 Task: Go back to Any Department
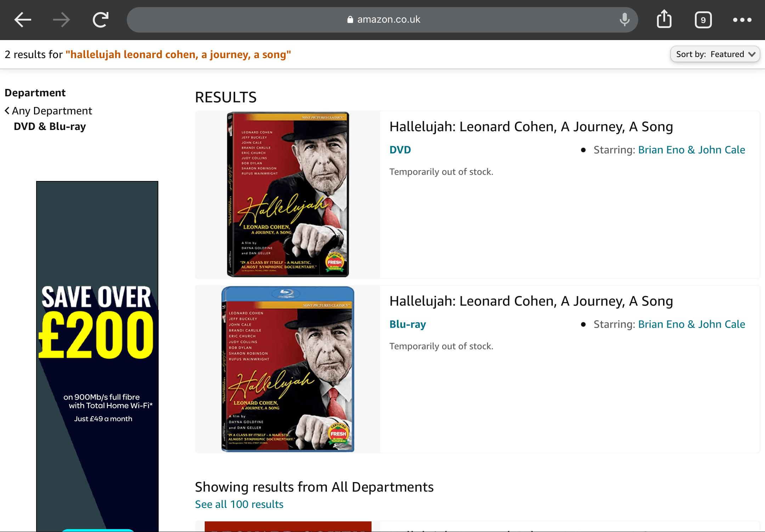(49, 111)
